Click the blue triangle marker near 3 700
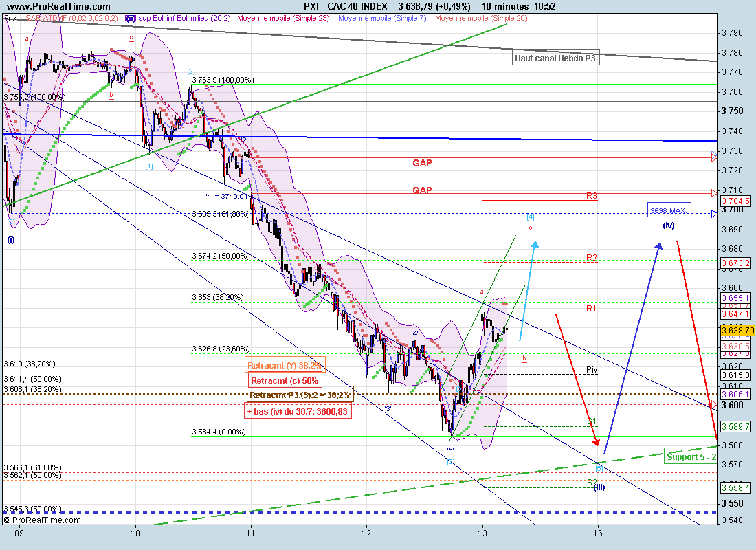Screen dimensions: 756x550 click(714, 214)
